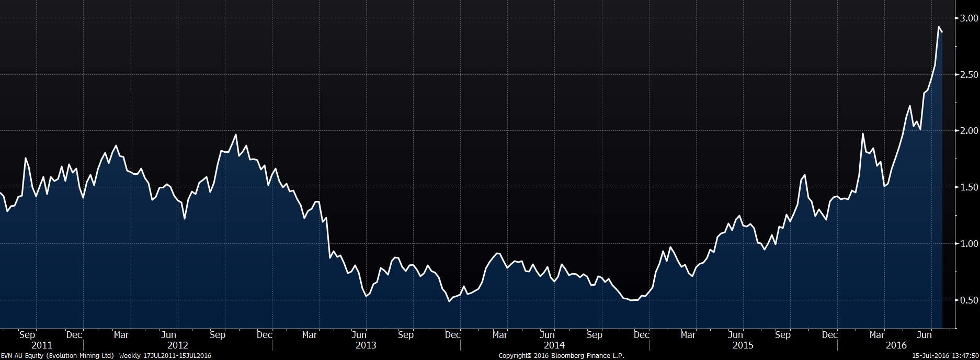Click the EVN AU Equity ticker text

coord(22,356)
